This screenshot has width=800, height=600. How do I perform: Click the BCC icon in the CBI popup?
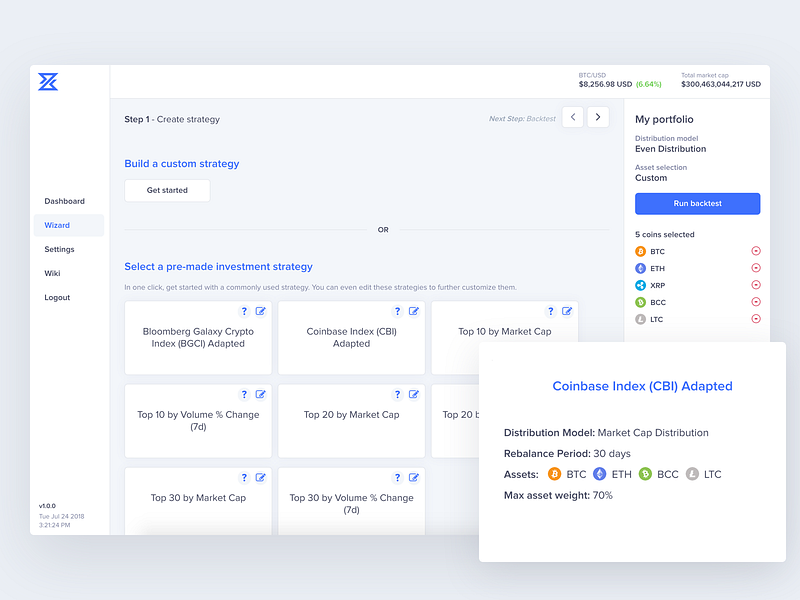pyautogui.click(x=645, y=474)
